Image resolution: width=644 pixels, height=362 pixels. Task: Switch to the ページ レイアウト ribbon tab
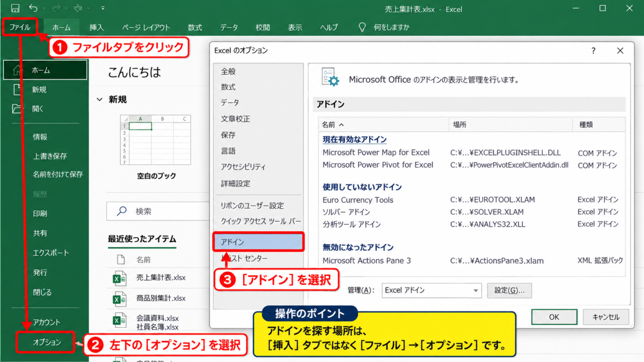click(x=146, y=28)
